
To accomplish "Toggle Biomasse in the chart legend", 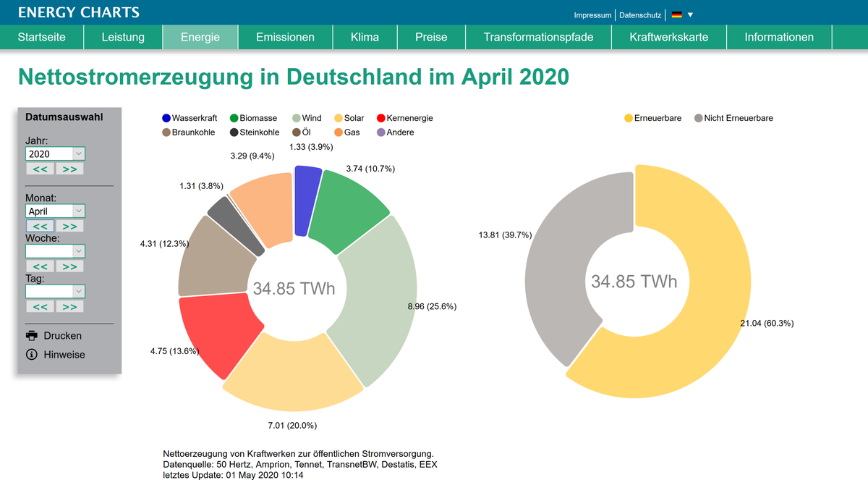I will [x=254, y=118].
